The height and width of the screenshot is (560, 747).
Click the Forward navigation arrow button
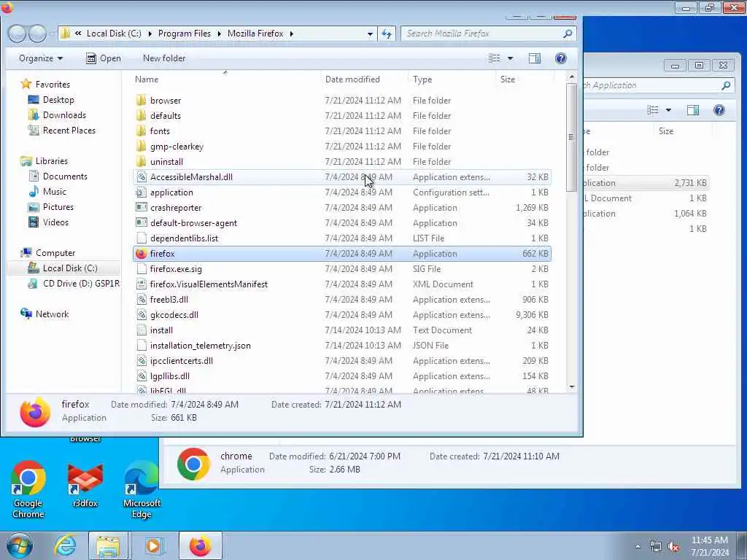(x=38, y=34)
